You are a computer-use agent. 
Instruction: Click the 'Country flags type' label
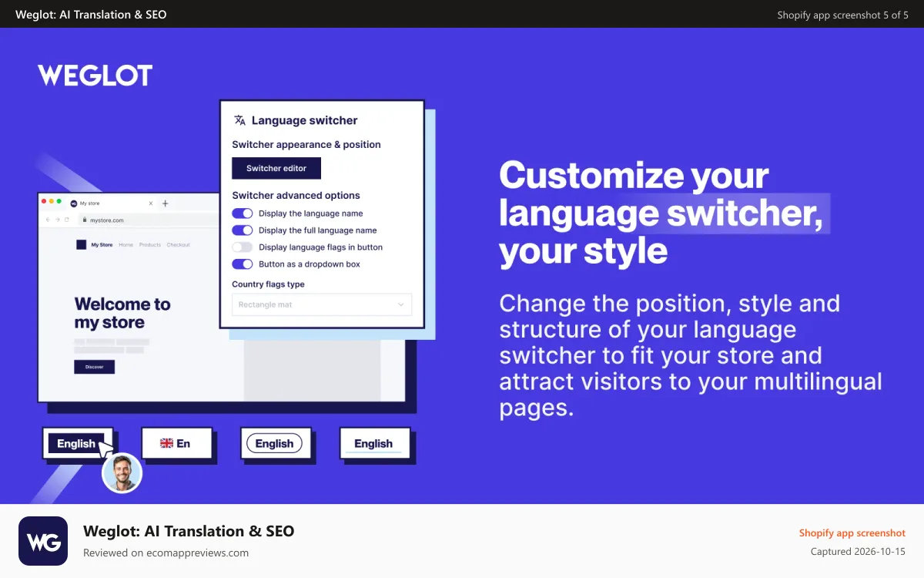[268, 284]
